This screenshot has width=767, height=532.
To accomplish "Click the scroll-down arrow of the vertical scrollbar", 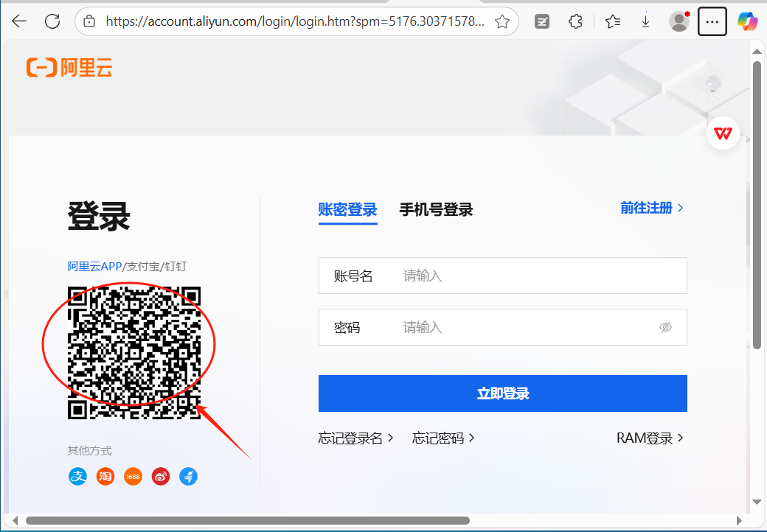I will point(757,503).
